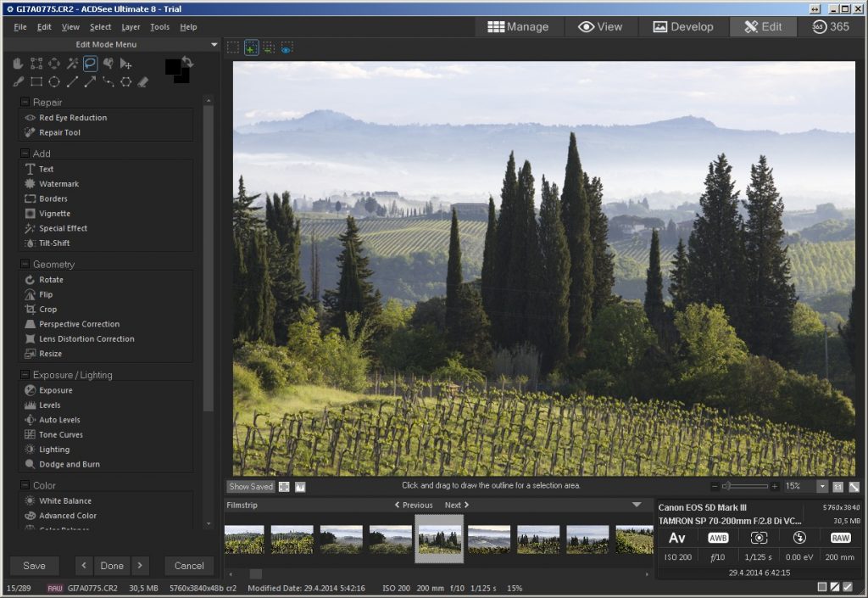
Task: Open the Edit Mode Menu dropdown
Action: 105,43
